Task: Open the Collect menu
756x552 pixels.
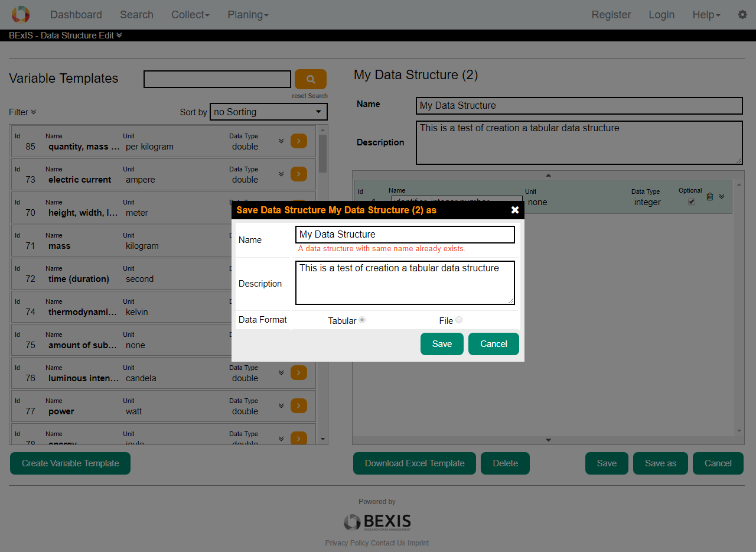Action: 190,15
